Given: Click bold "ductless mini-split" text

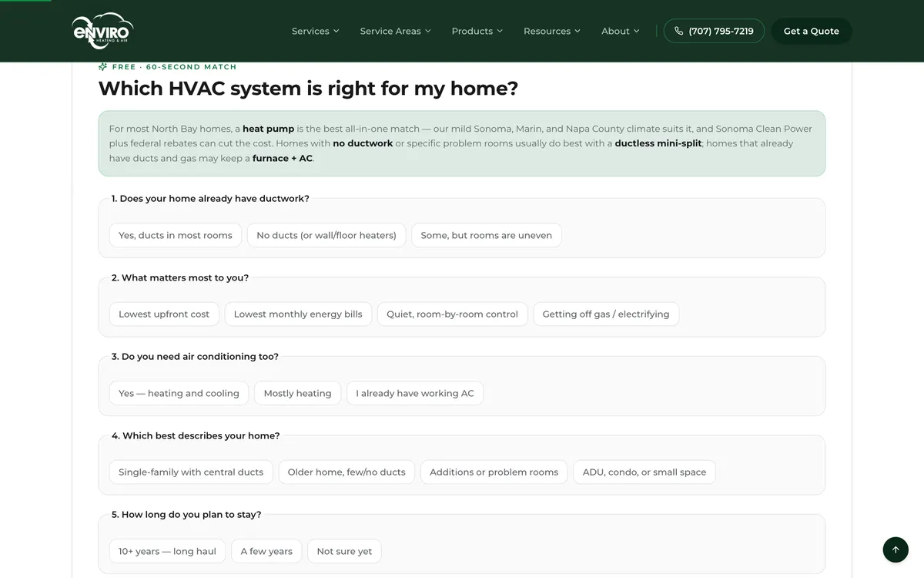Looking at the screenshot, I should 658,143.
